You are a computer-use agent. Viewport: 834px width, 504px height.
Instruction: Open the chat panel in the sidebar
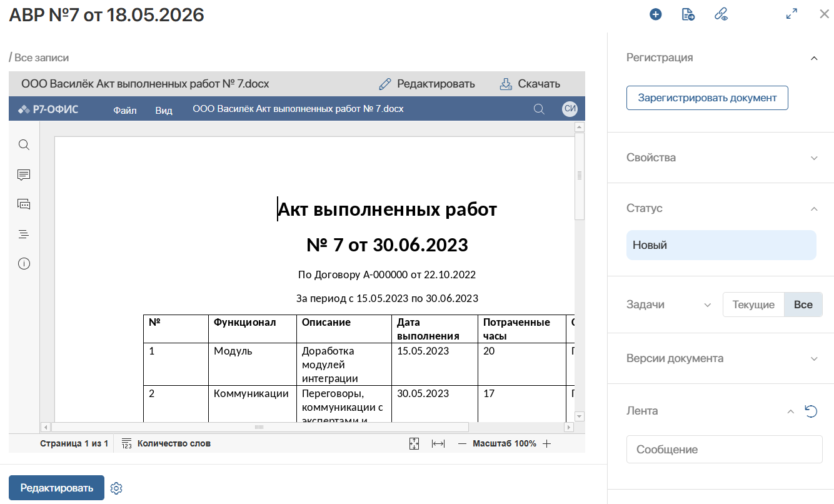coord(24,204)
